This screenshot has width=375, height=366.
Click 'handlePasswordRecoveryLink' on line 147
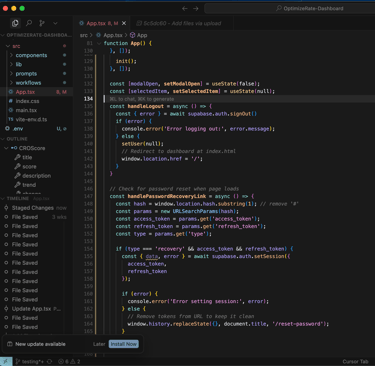tap(167, 196)
